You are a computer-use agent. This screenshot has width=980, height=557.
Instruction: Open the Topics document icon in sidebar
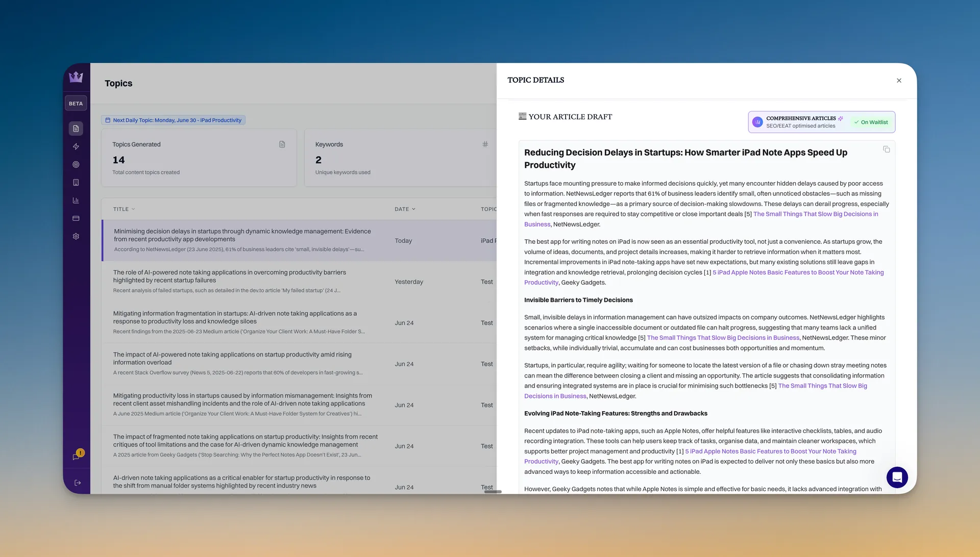tap(76, 129)
